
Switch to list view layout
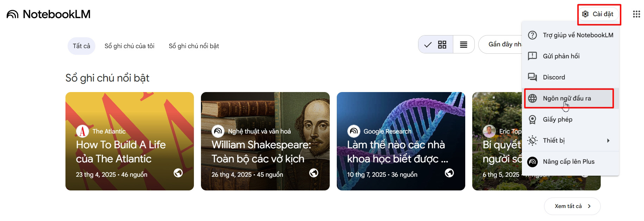tap(463, 45)
